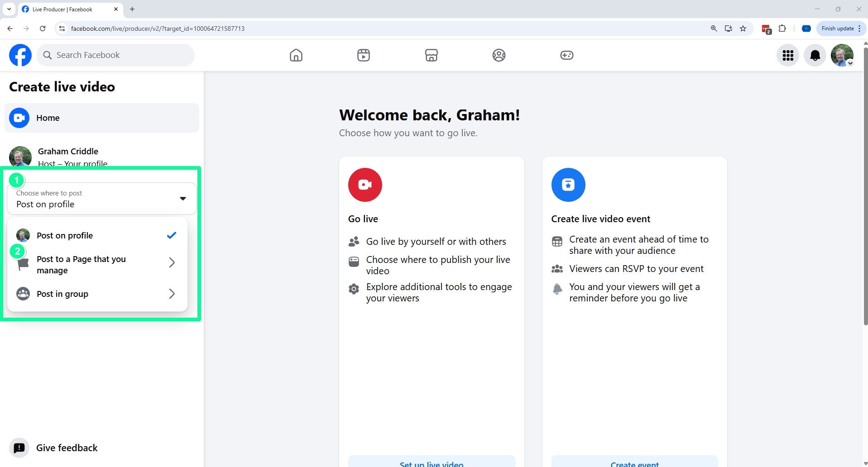Click the Create live video event heading
Image resolution: width=868 pixels, height=467 pixels.
[x=601, y=219]
